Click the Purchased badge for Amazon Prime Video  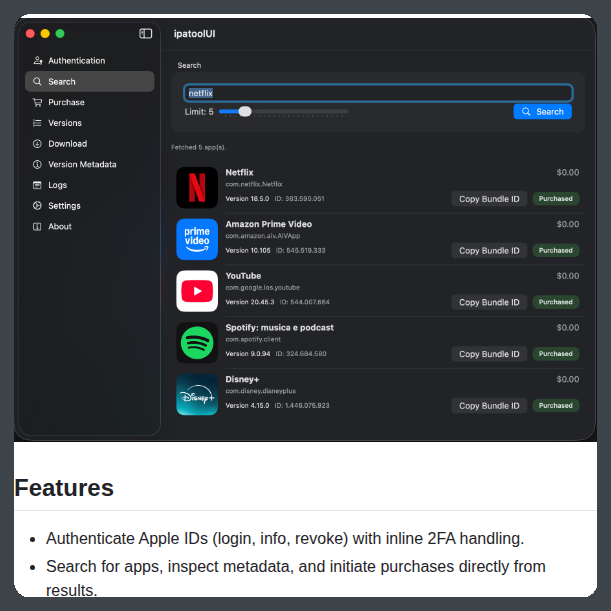click(556, 251)
